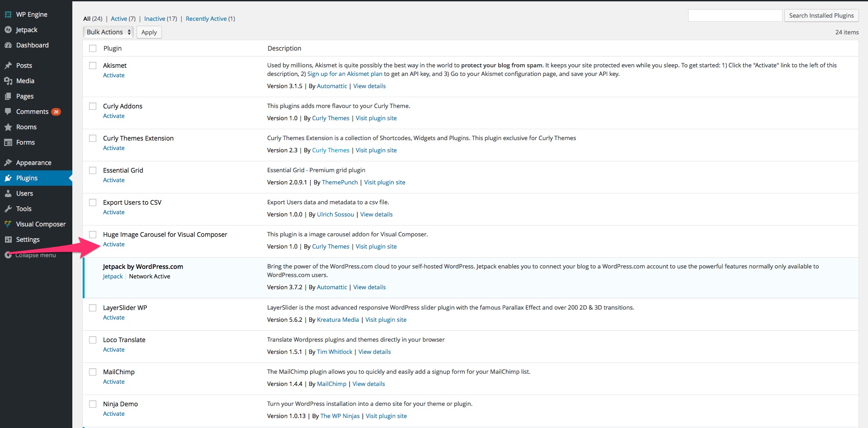Check the Curly Themes Extension checkbox

click(93, 138)
